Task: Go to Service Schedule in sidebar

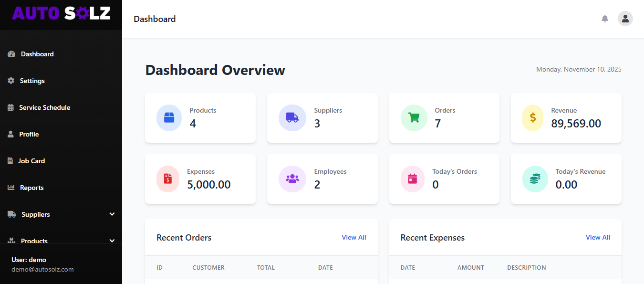Action: [x=44, y=107]
